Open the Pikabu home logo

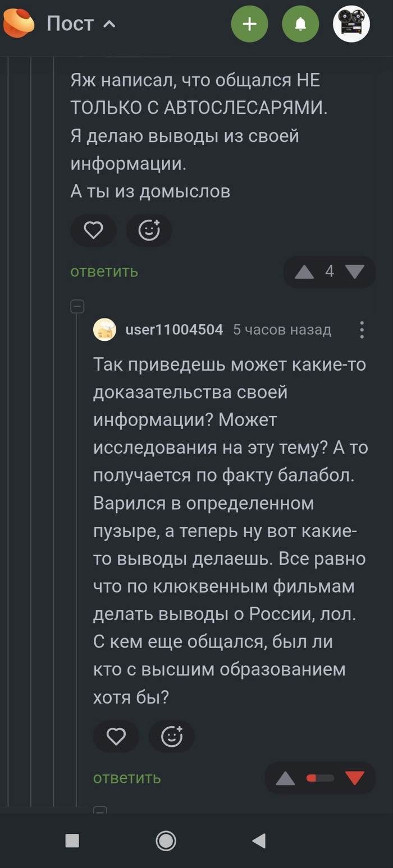pos(19,24)
